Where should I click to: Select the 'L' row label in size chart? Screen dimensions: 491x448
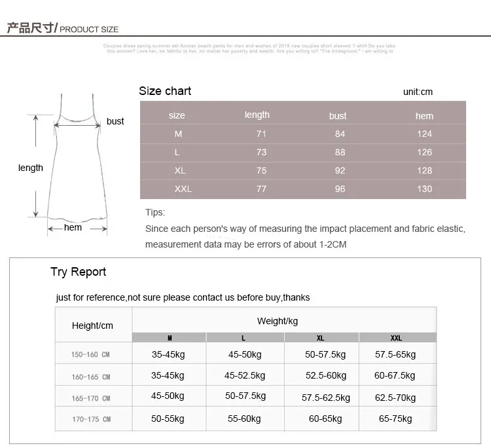tap(177, 152)
